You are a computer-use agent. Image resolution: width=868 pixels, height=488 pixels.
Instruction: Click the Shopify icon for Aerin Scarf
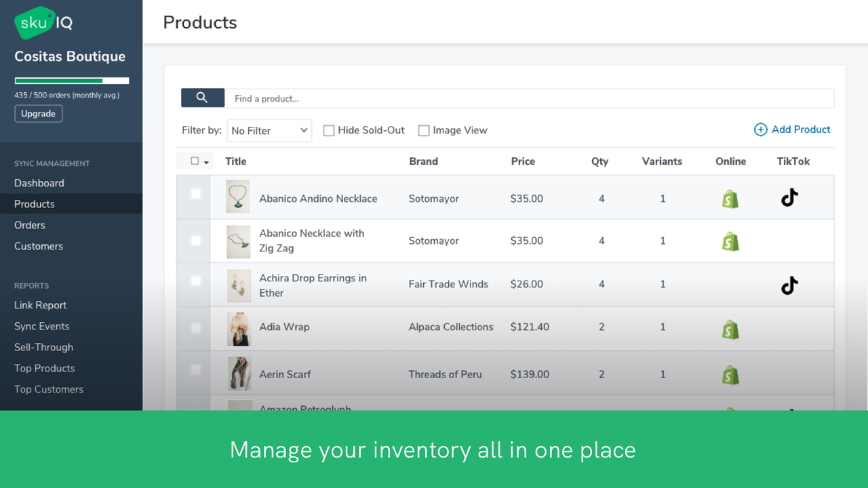coord(730,373)
